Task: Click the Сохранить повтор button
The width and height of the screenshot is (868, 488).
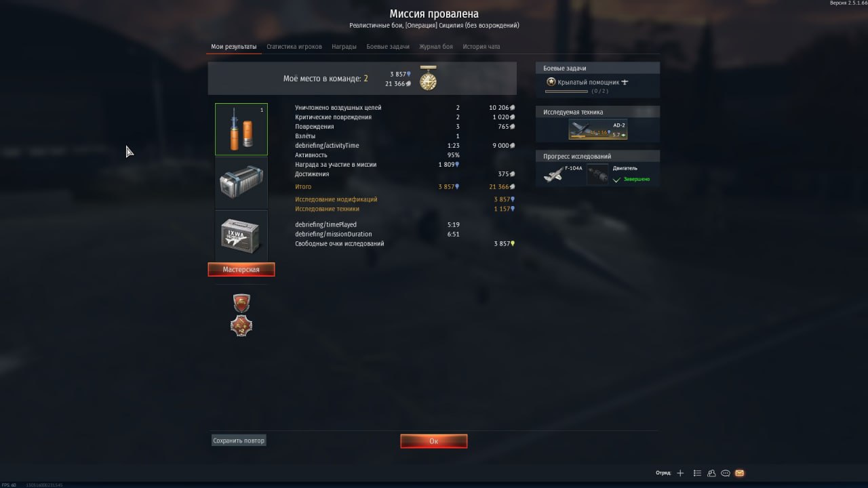Action: coord(239,441)
